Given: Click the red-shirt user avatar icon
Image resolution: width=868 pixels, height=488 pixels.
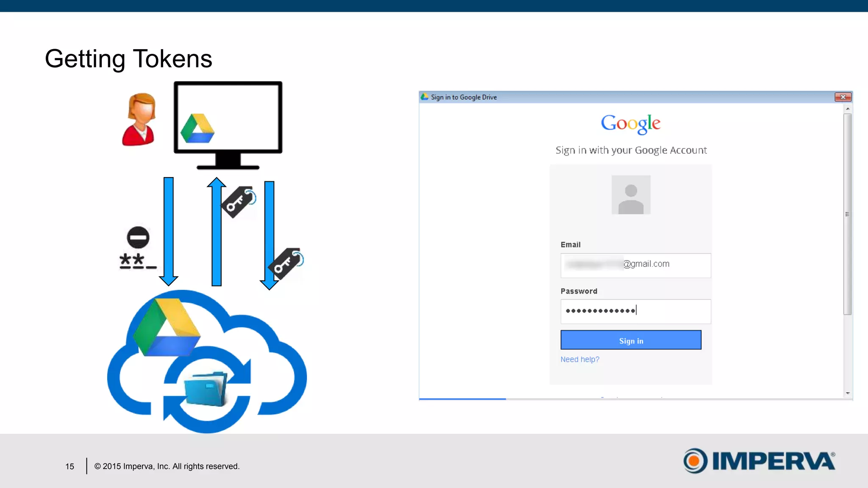Looking at the screenshot, I should [x=139, y=119].
